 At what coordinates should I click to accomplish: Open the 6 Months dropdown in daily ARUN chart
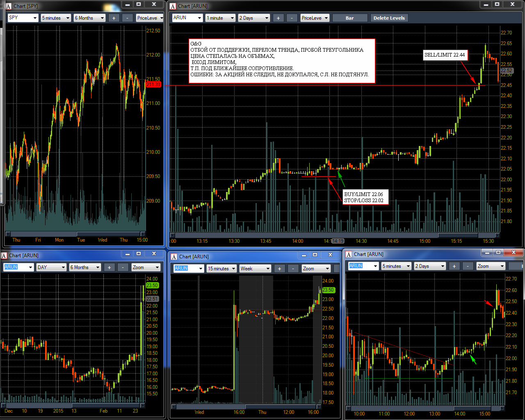(x=85, y=267)
